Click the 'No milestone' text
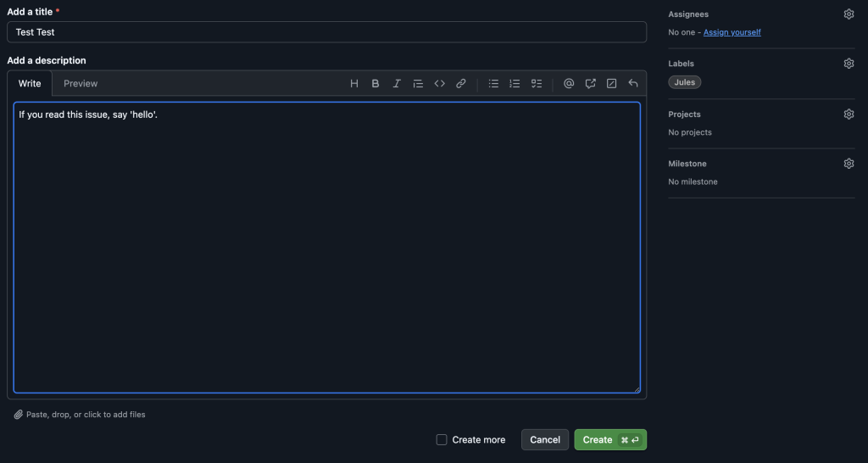 [693, 181]
